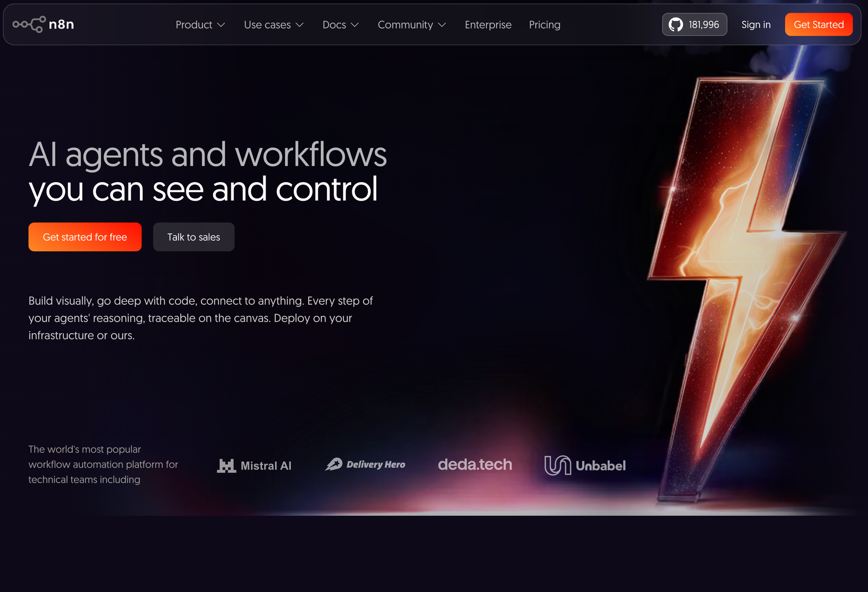Expand the Product menu chevron
Viewport: 868px width, 592px height.
coord(221,25)
